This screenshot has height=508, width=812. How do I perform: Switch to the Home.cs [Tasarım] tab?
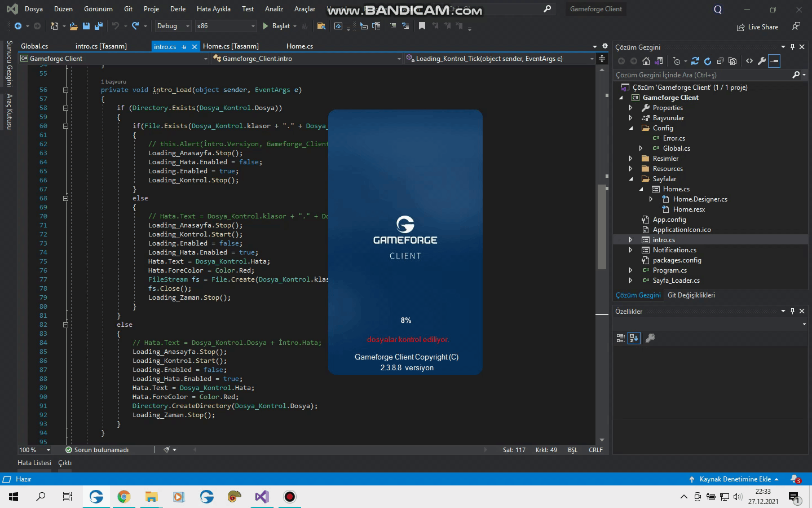pyautogui.click(x=231, y=46)
